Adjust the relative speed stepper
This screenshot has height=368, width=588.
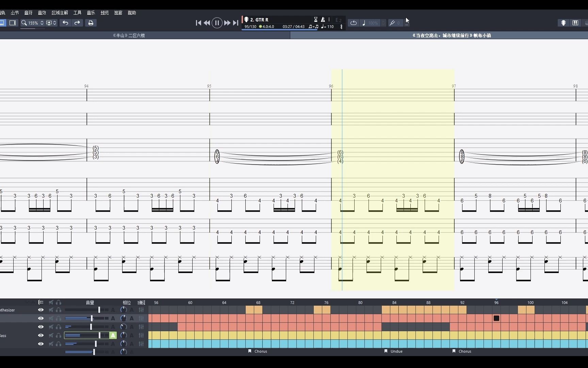point(383,23)
